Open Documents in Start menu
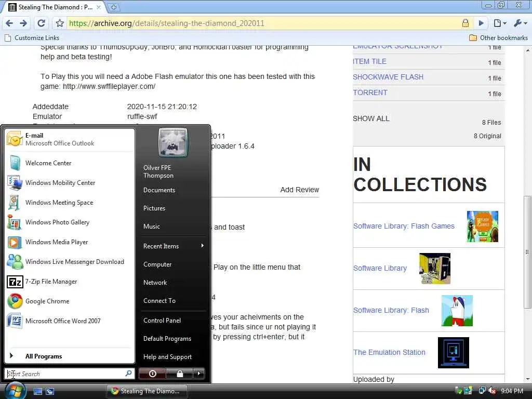The image size is (532, 399). [159, 190]
